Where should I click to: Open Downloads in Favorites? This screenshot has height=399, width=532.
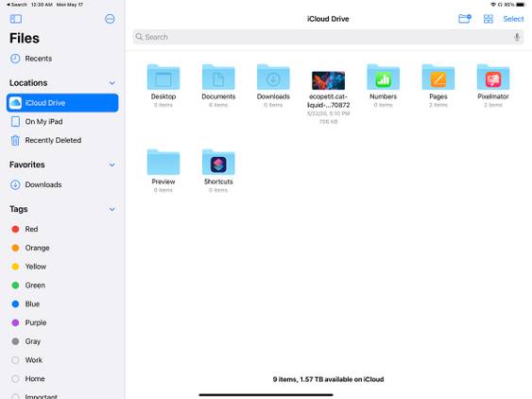pyautogui.click(x=62, y=184)
